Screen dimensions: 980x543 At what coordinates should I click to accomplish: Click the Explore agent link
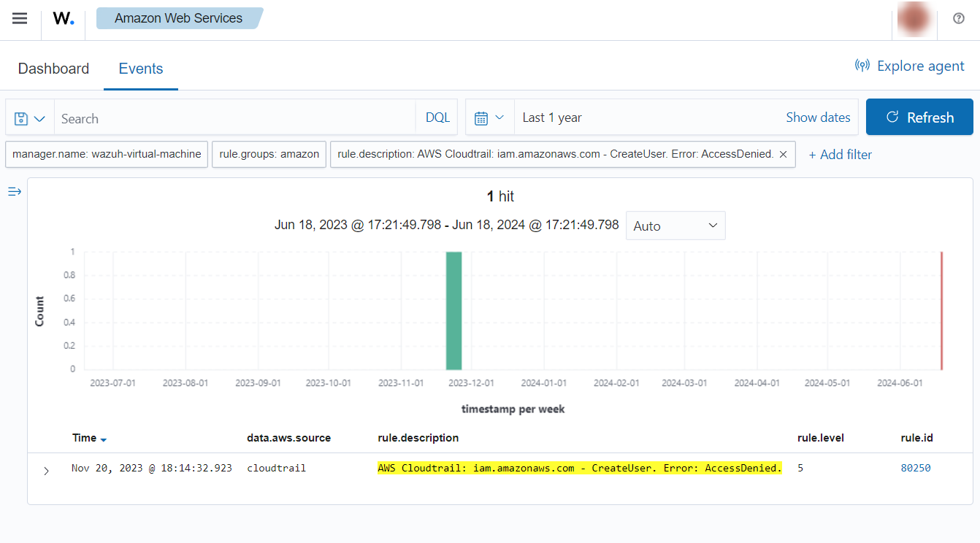tap(910, 66)
